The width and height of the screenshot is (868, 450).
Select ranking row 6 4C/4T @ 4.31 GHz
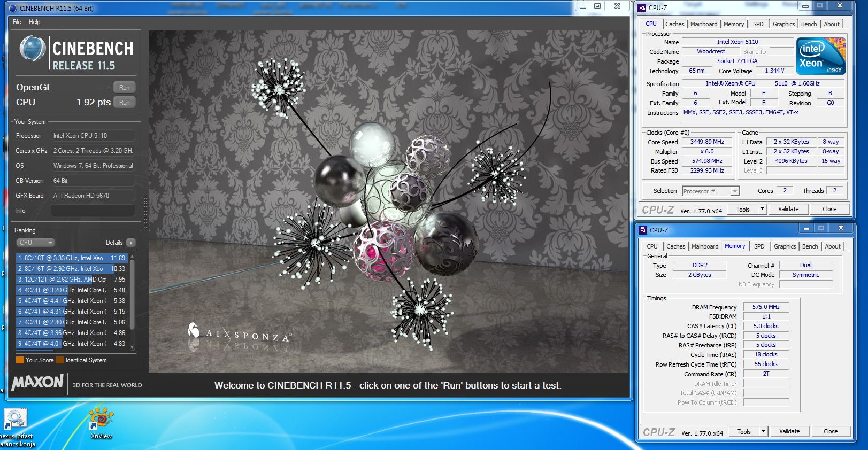[72, 312]
